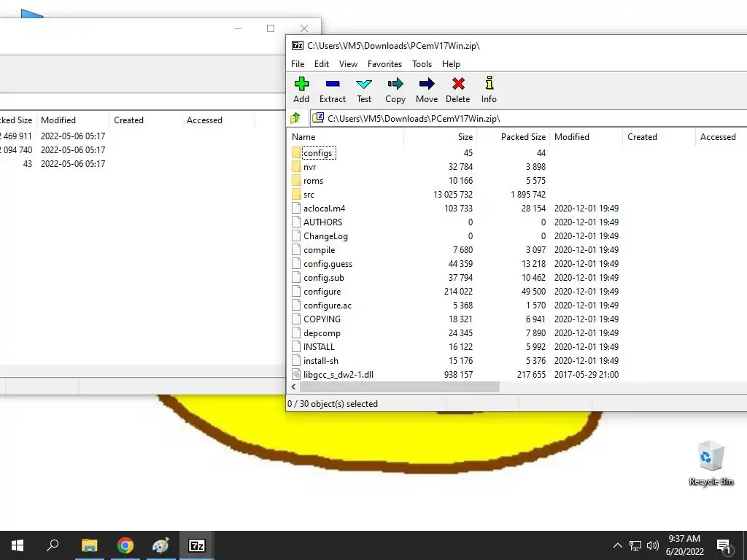Click horizontal scrollbar left arrow

(293, 386)
